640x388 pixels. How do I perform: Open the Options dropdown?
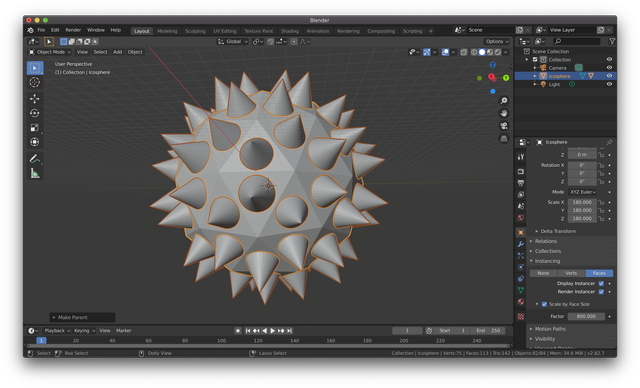[x=497, y=42]
